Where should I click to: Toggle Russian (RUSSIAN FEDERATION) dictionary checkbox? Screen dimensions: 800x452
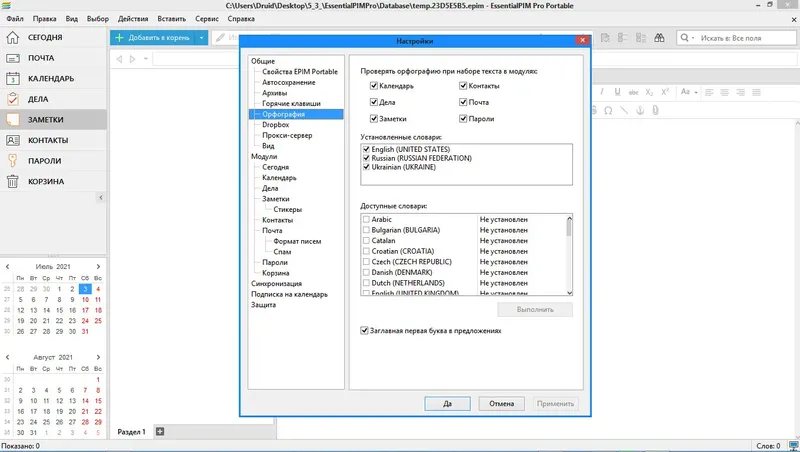click(366, 158)
